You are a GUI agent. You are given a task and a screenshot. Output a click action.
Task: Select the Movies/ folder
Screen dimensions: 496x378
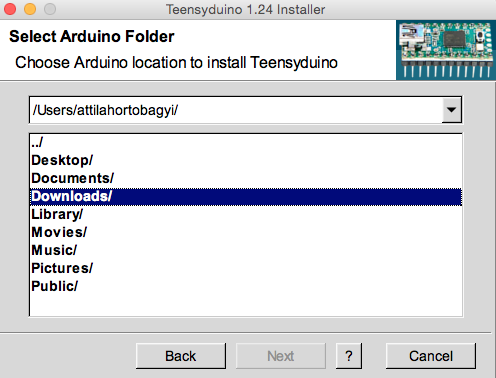pyautogui.click(x=246, y=232)
